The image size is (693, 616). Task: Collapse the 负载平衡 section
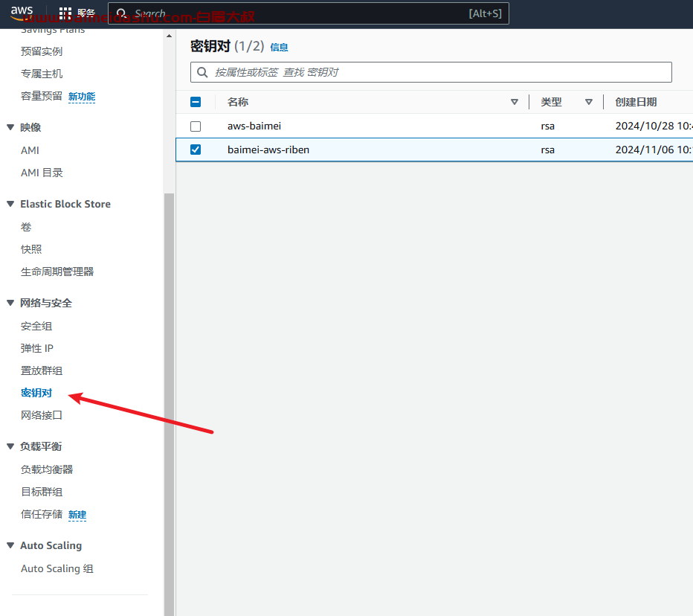click(x=10, y=446)
